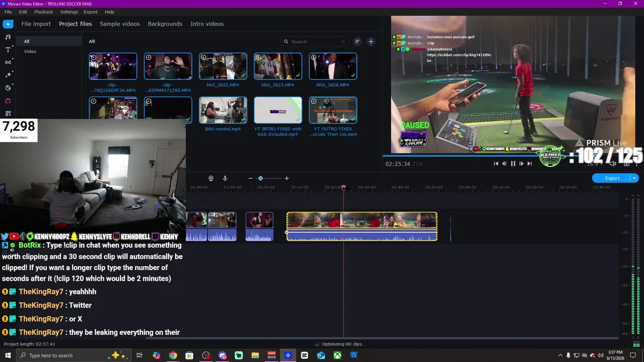Switch to the Backgrounds tab
This screenshot has height=362, width=644.
coord(165,24)
